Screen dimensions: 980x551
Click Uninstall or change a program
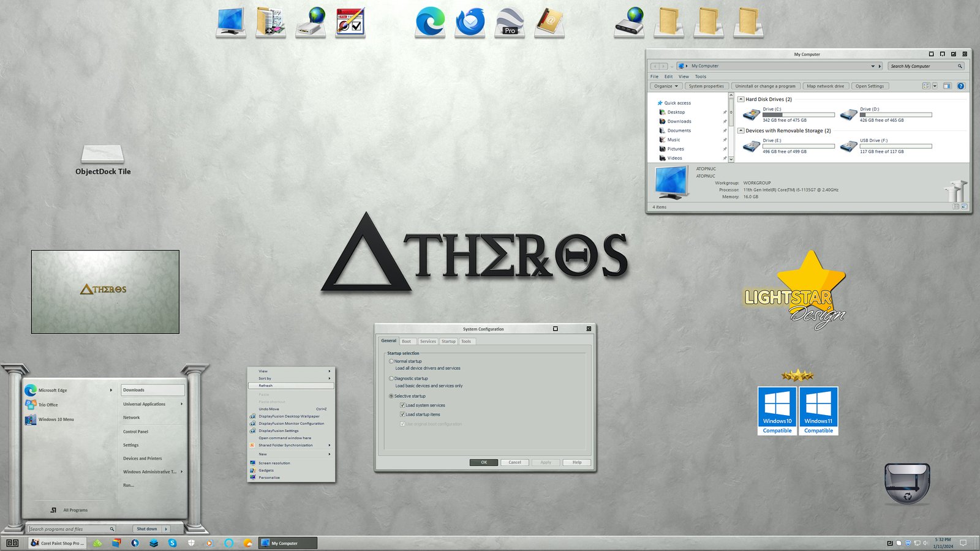765,86
